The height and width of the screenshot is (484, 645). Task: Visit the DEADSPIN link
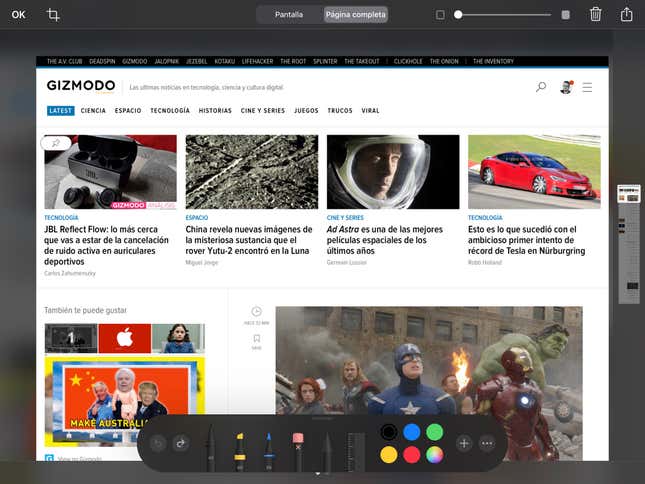click(x=102, y=61)
